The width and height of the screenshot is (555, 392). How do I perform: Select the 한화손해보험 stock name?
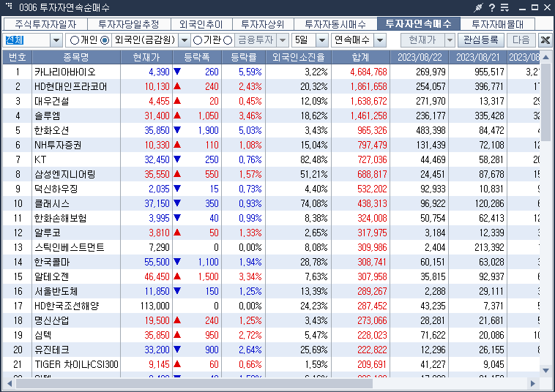pos(61,218)
